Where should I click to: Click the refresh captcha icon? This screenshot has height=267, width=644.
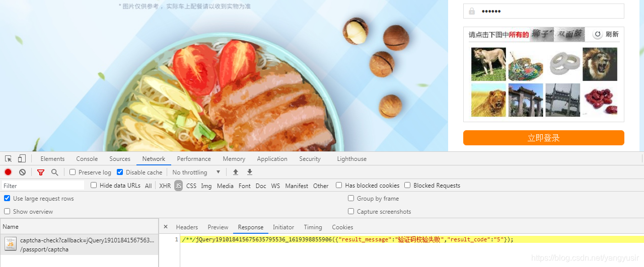pyautogui.click(x=598, y=34)
